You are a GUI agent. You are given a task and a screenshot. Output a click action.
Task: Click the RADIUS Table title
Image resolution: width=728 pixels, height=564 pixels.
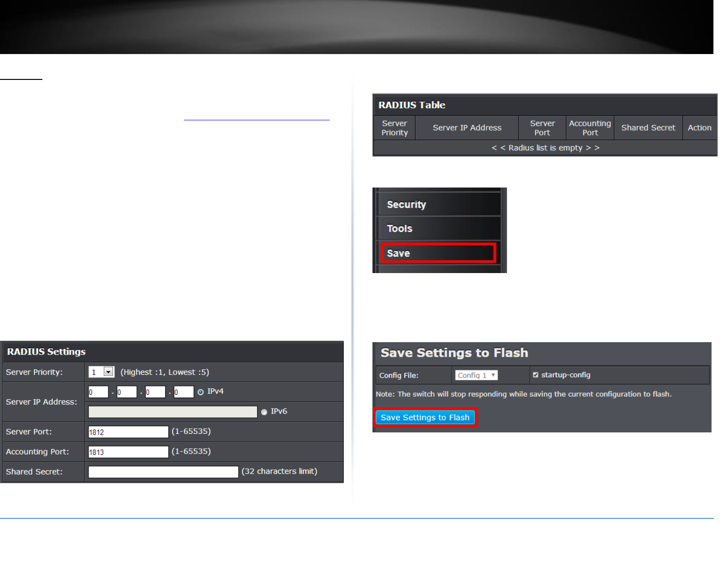(412, 105)
